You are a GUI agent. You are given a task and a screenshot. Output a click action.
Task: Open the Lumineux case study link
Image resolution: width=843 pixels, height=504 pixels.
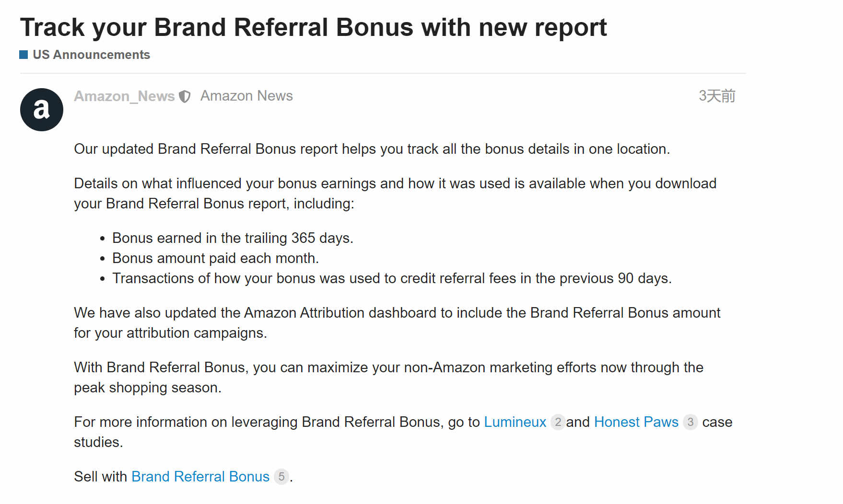click(x=515, y=422)
